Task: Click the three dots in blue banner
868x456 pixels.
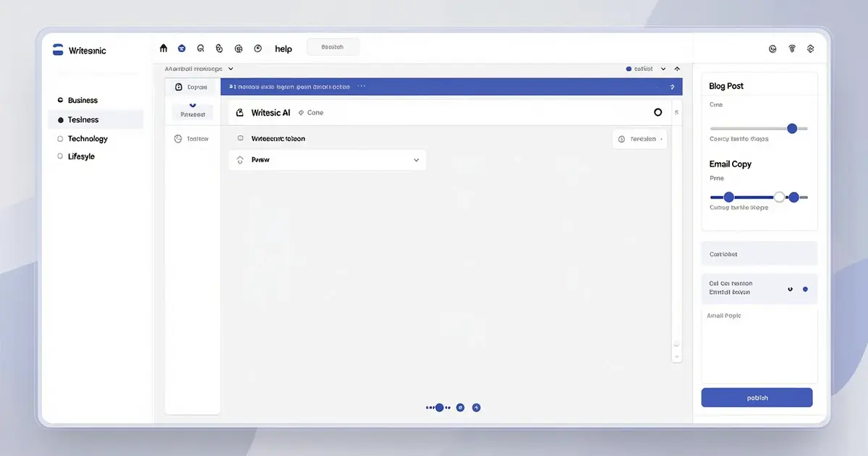Action: pyautogui.click(x=362, y=86)
